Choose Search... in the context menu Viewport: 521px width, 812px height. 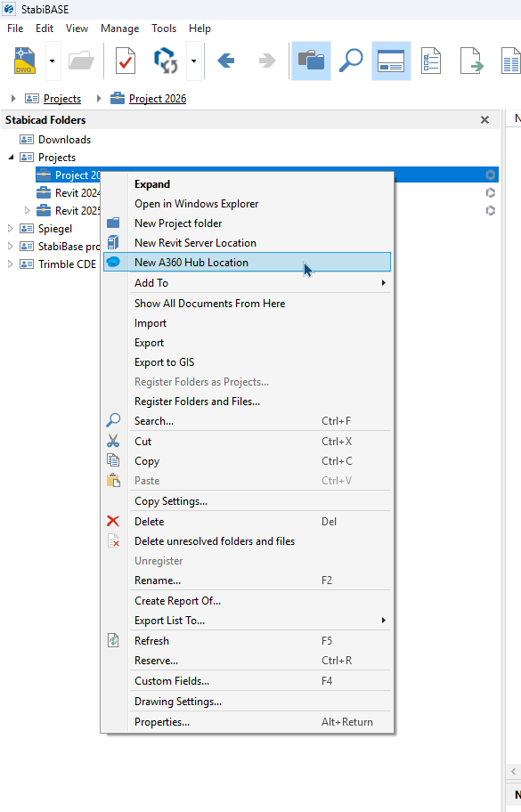tap(247, 421)
